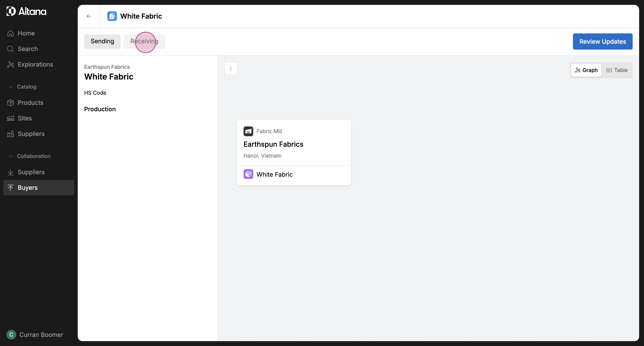The image size is (644, 346).
Task: Click the blue White Fabric document icon
Action: tap(112, 16)
